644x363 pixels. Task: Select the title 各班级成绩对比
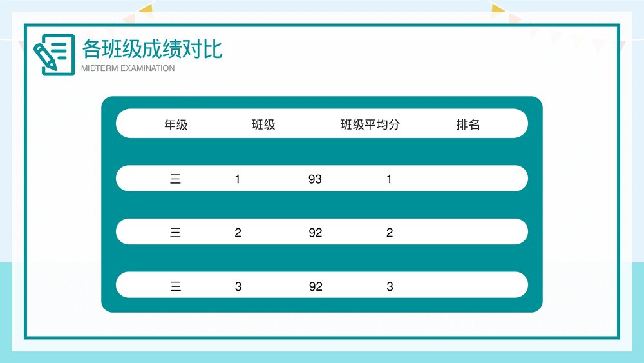click(153, 50)
